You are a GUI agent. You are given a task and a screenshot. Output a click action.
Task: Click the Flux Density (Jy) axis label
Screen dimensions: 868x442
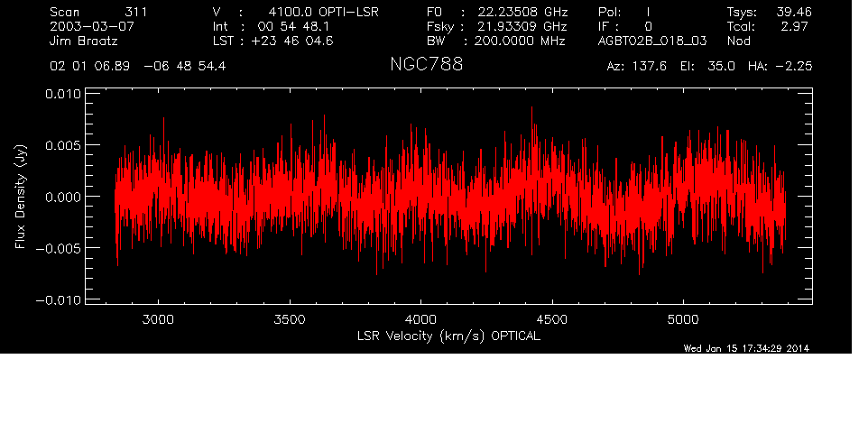tap(21, 197)
